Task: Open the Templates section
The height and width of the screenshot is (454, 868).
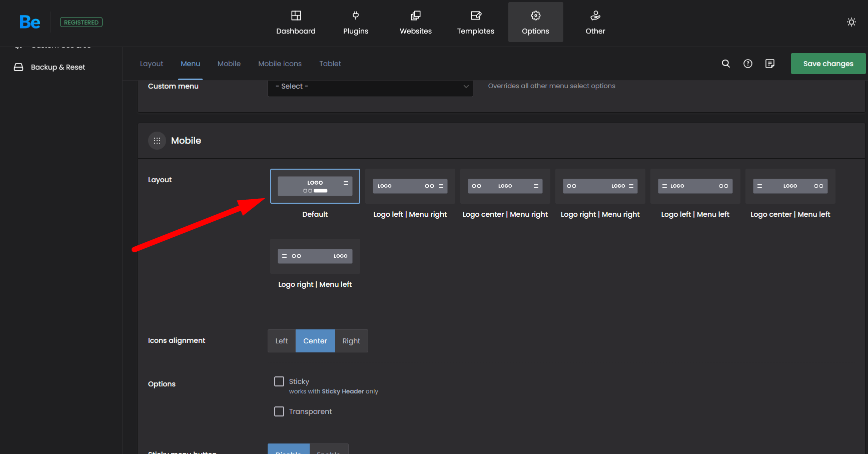Action: click(x=475, y=23)
